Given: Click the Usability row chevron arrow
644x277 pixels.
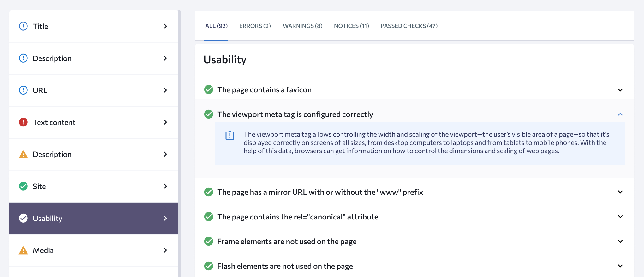Looking at the screenshot, I should tap(165, 218).
